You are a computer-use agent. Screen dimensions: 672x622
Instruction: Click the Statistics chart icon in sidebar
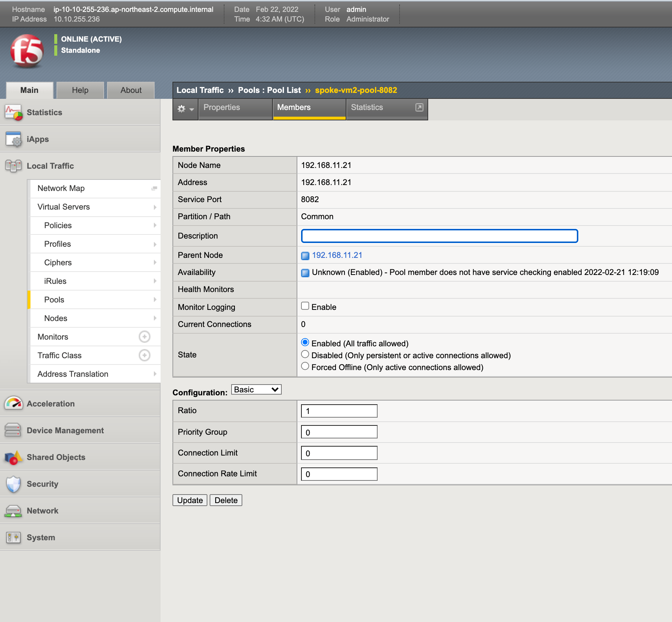point(13,112)
